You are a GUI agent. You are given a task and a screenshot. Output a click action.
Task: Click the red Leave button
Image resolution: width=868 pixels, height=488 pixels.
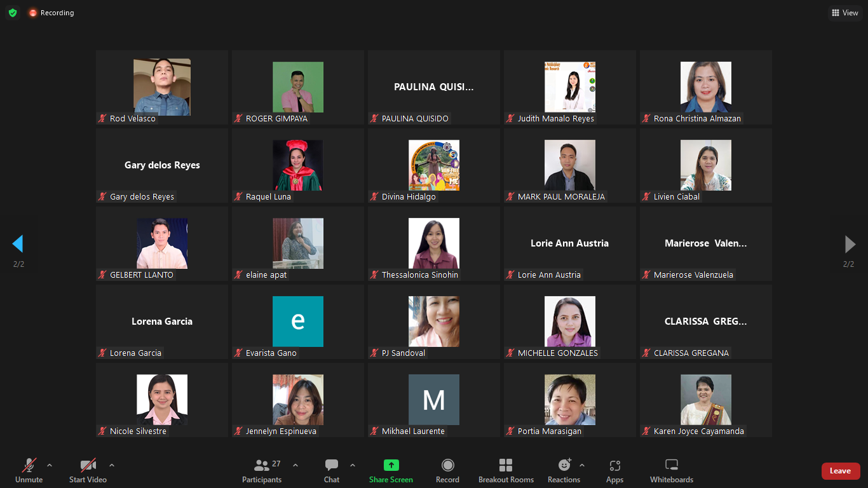point(840,471)
